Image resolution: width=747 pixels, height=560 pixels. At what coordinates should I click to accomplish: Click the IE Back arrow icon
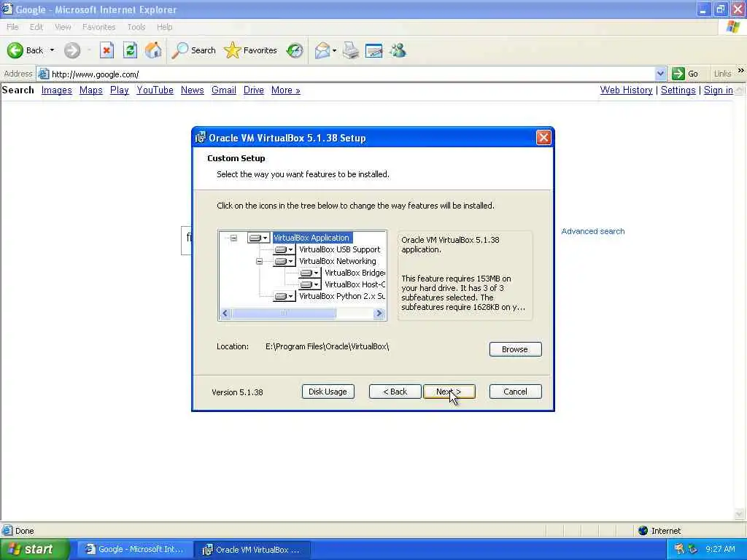point(15,50)
